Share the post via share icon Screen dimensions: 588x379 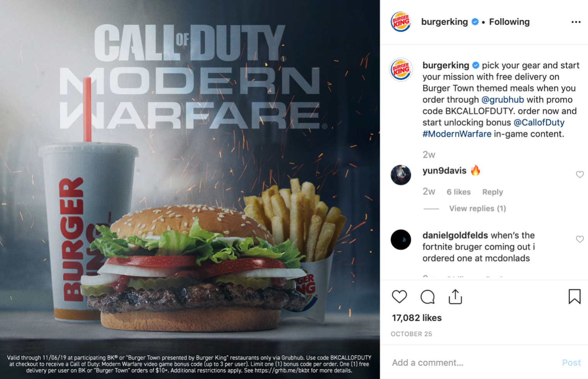click(455, 297)
